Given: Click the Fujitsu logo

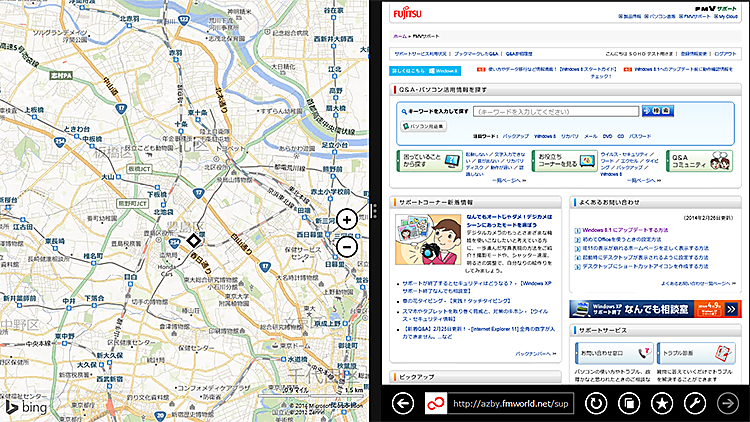Looking at the screenshot, I should (x=408, y=13).
